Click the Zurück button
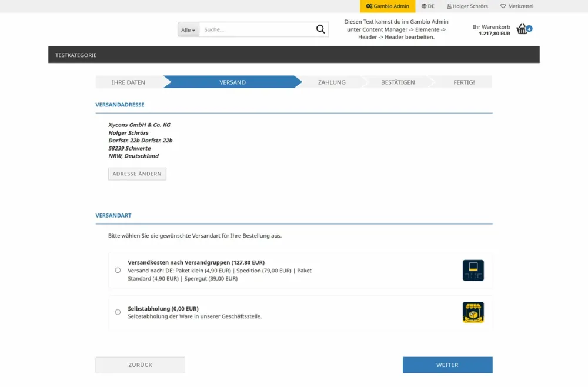588x387 pixels. point(141,365)
